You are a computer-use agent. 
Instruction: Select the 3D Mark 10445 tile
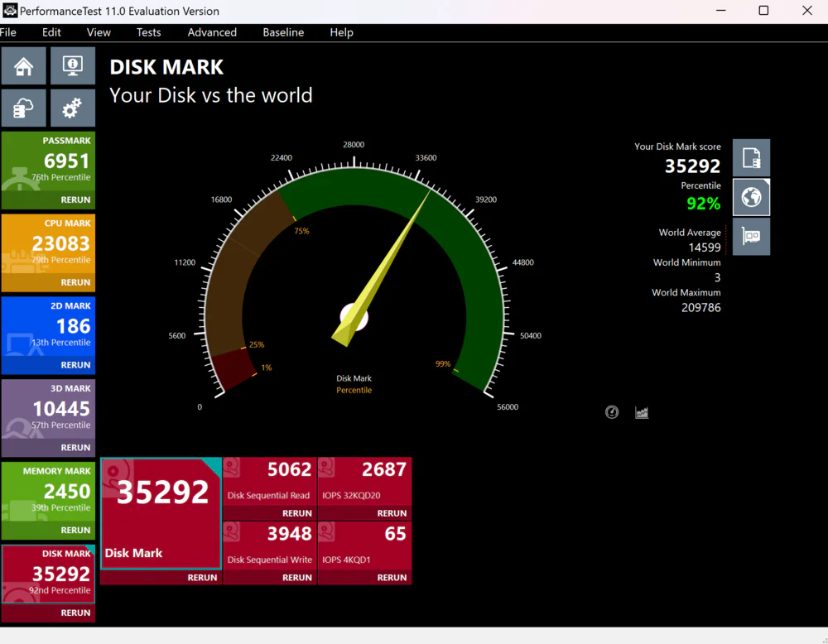pos(49,410)
